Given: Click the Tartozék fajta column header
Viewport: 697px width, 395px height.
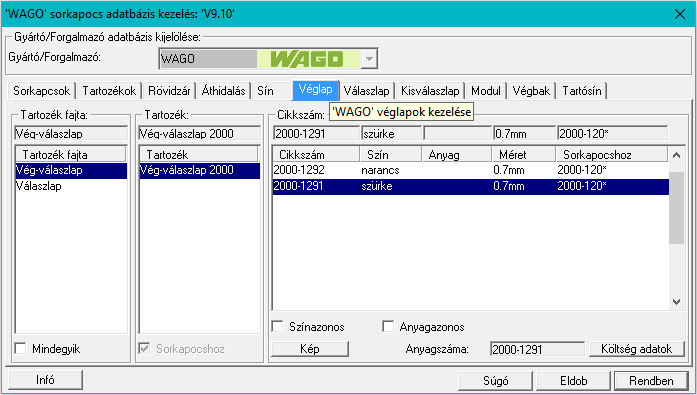Looking at the screenshot, I should click(71, 155).
